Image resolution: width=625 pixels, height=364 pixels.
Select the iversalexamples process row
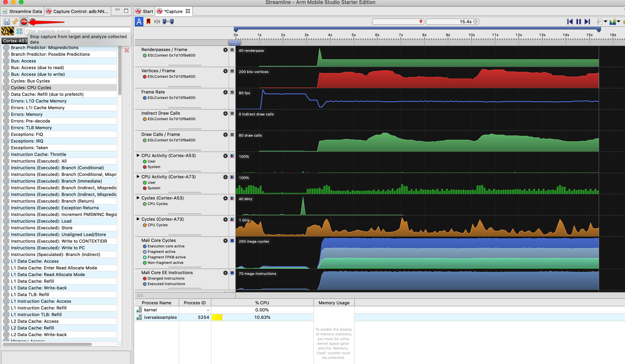pyautogui.click(x=160, y=317)
